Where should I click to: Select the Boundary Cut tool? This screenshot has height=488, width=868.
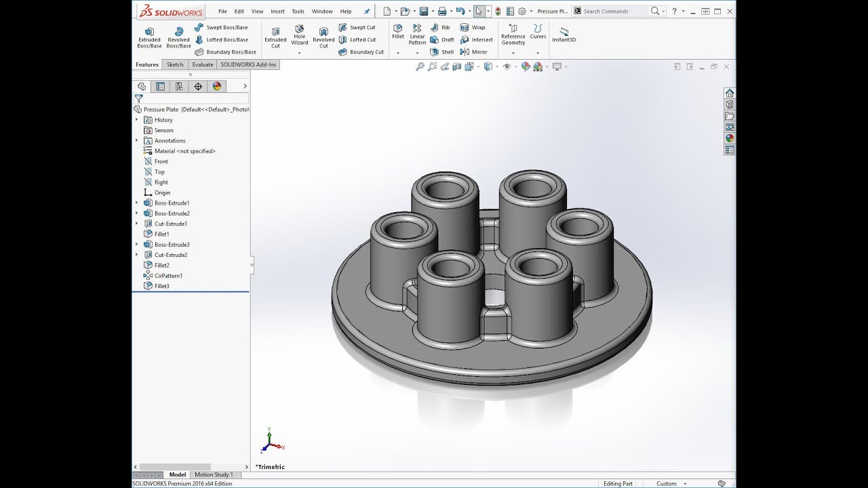coord(361,52)
